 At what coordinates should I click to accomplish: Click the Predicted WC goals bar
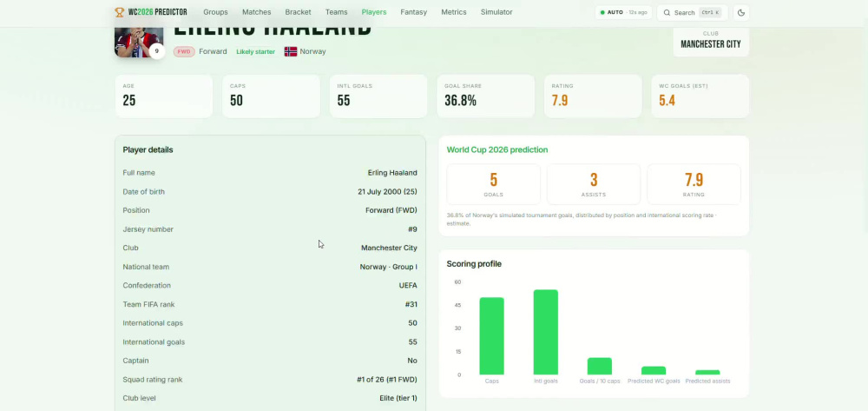coord(654,370)
